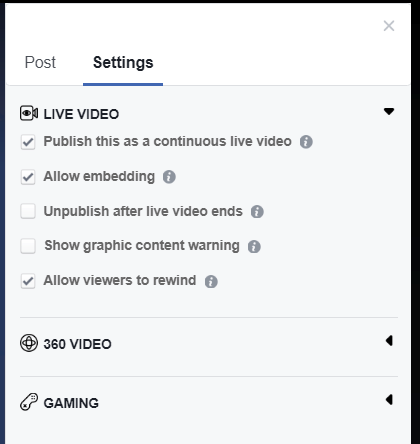
Task: Open info icon next to Allow embedding
Action: 169,177
